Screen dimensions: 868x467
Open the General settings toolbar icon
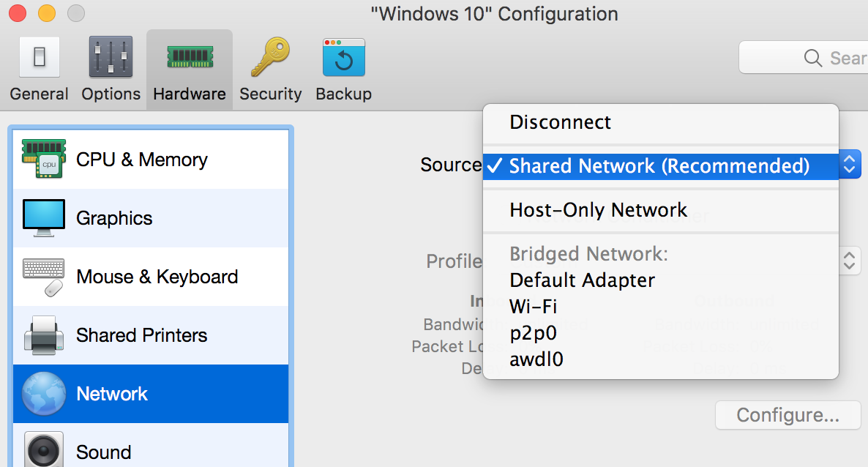pos(39,58)
